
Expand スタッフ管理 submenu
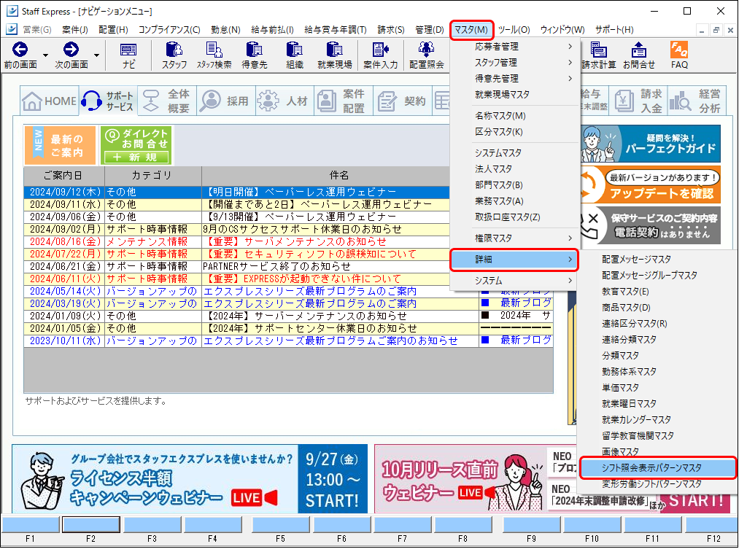click(x=514, y=63)
